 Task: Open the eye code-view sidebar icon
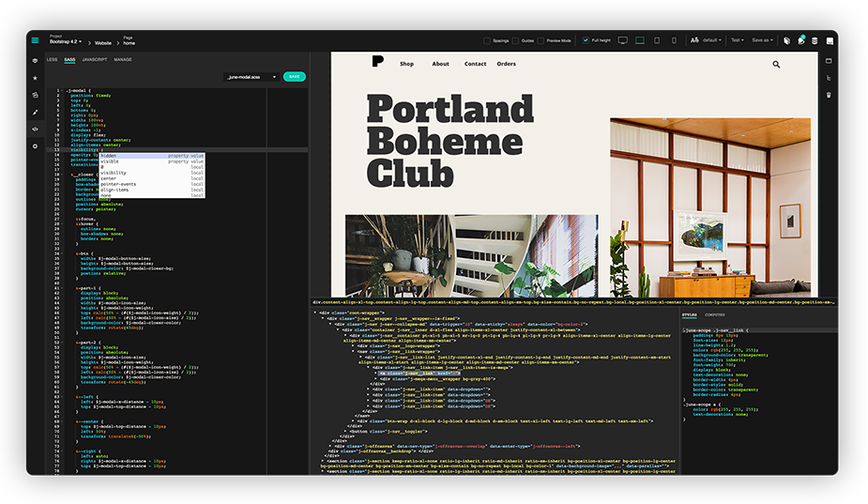pyautogui.click(x=35, y=129)
